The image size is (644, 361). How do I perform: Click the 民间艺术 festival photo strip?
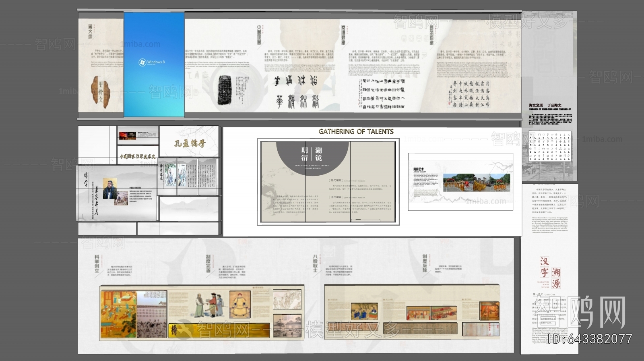click(477, 183)
